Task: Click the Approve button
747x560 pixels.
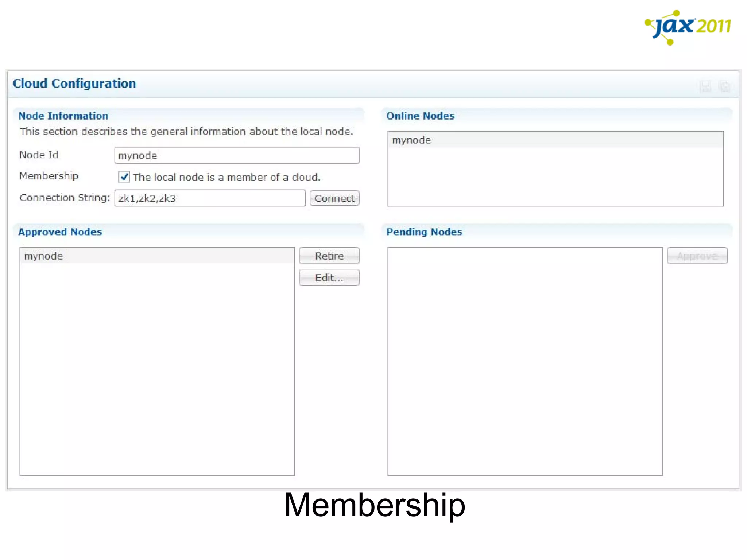Action: tap(697, 256)
